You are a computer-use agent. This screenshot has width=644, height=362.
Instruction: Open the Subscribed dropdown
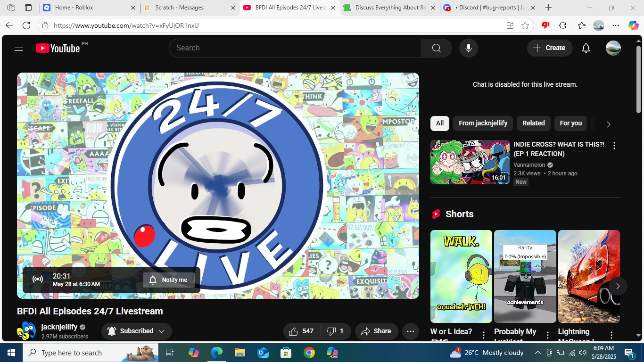point(136,331)
